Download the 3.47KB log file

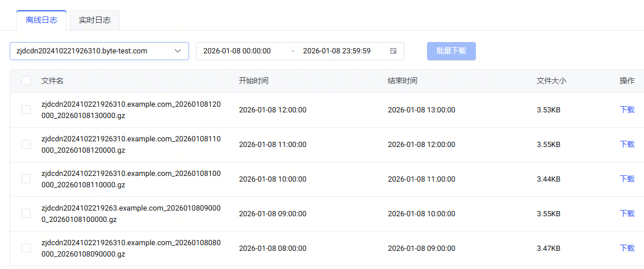pyautogui.click(x=626, y=248)
